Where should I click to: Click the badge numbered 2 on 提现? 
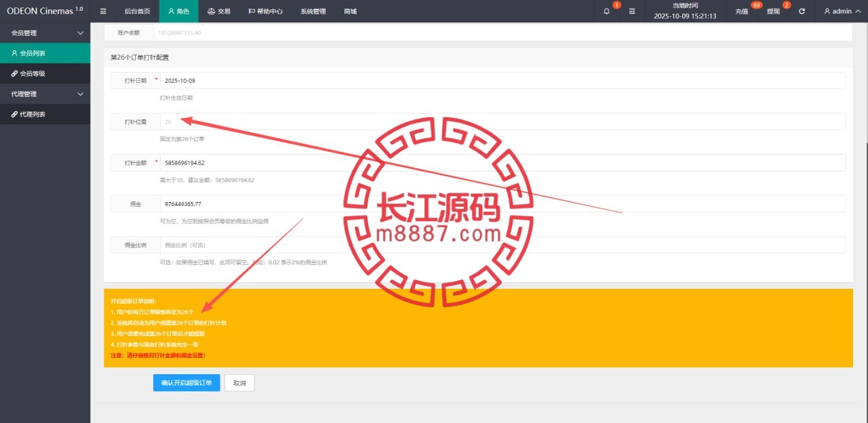pos(787,5)
